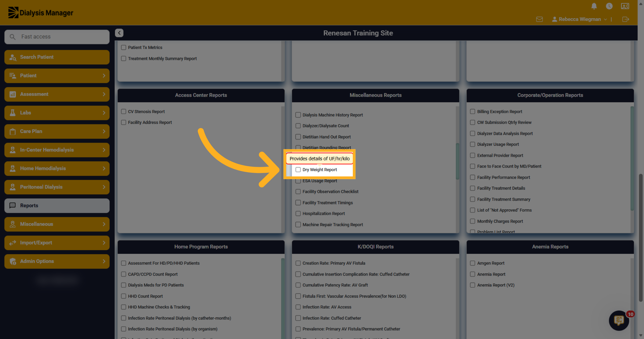
Task: Tick the CV Stenosis Report checkbox
Action: coord(123,111)
